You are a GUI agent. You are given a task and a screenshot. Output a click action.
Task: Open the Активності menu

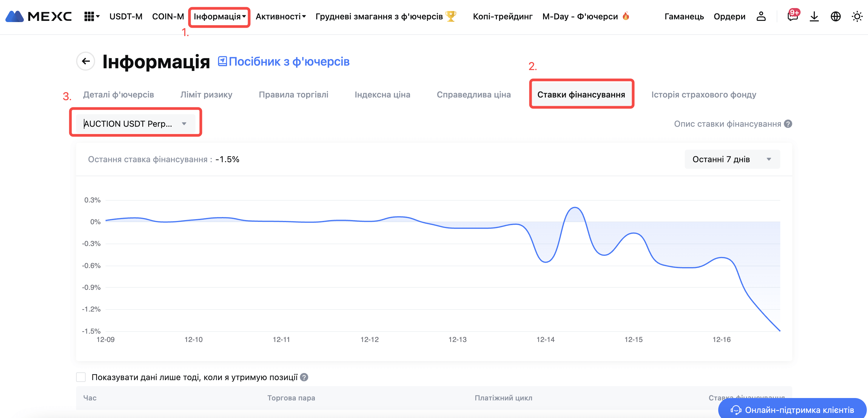point(280,16)
